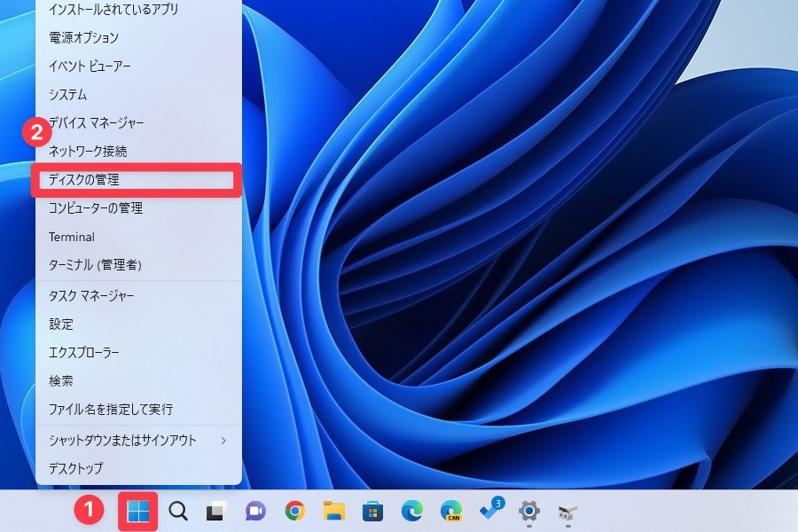
Task: Launch Terminal from the menu
Action: click(138, 237)
